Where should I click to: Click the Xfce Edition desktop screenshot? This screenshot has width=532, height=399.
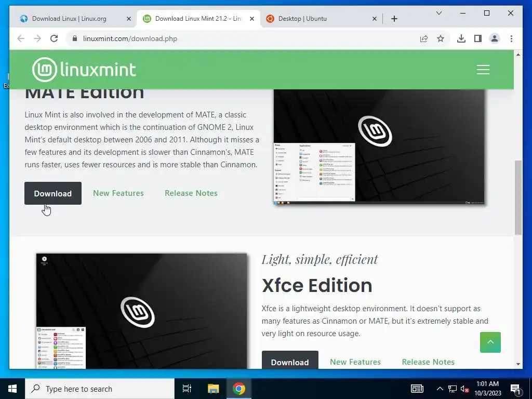[x=141, y=311]
